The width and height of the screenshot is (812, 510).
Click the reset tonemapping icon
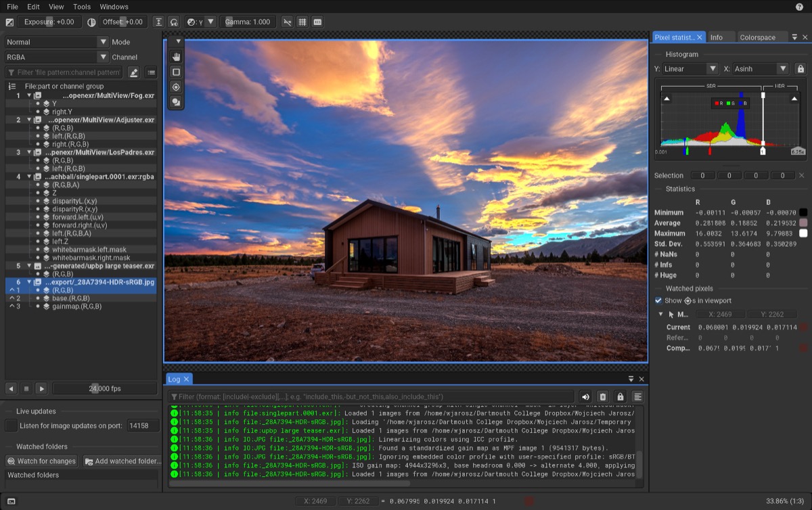tap(174, 22)
